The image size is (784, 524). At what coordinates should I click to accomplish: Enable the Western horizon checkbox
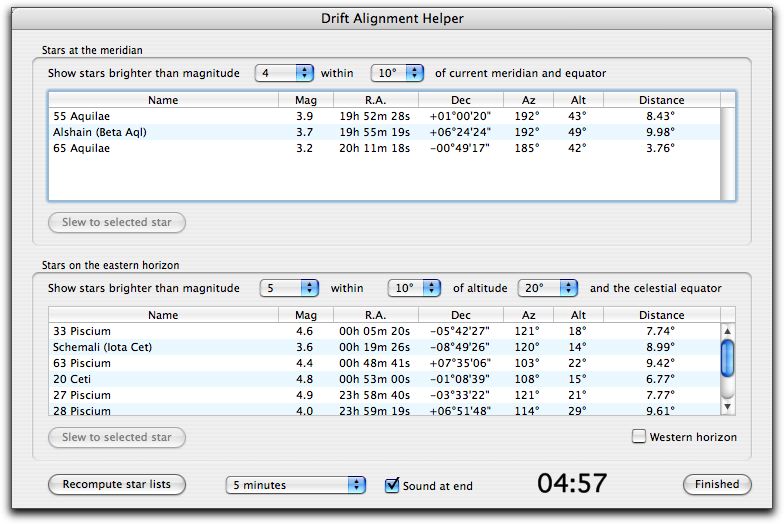(x=639, y=437)
